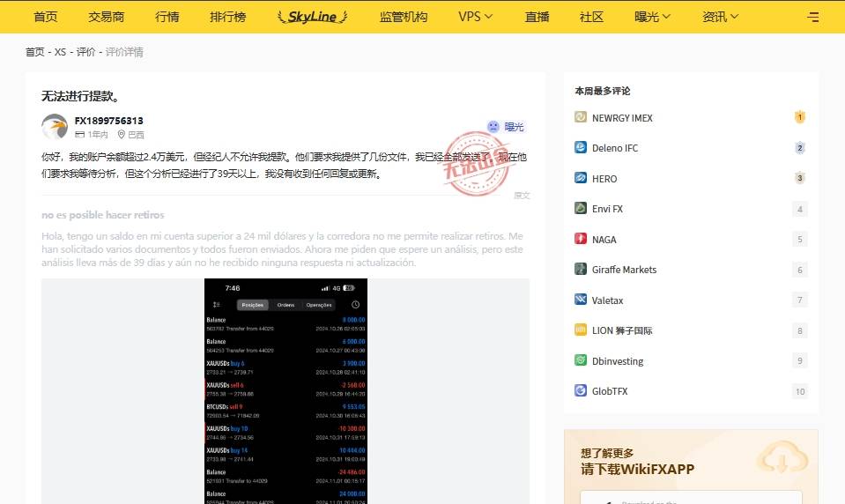This screenshot has width=845, height=504.
Task: Click 首页 in the breadcrumb
Action: 35,52
